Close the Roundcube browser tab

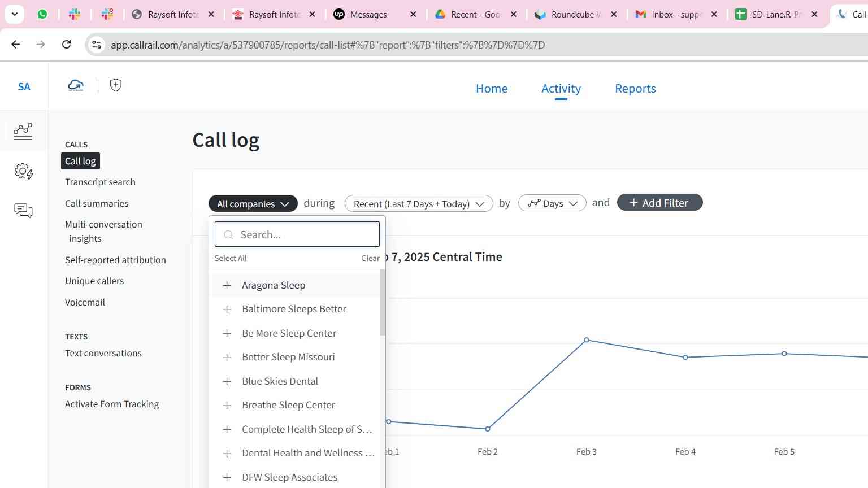(614, 14)
